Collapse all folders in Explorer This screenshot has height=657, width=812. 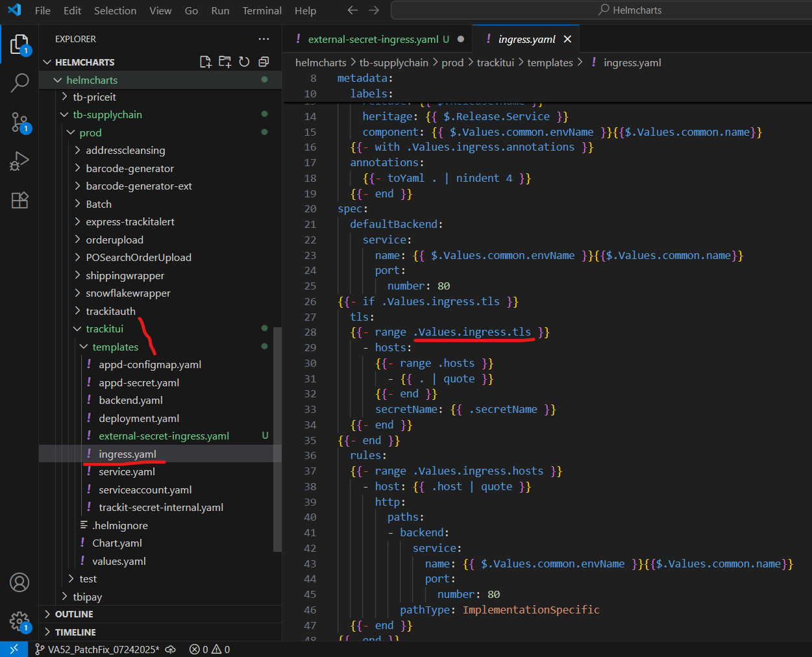pos(262,61)
